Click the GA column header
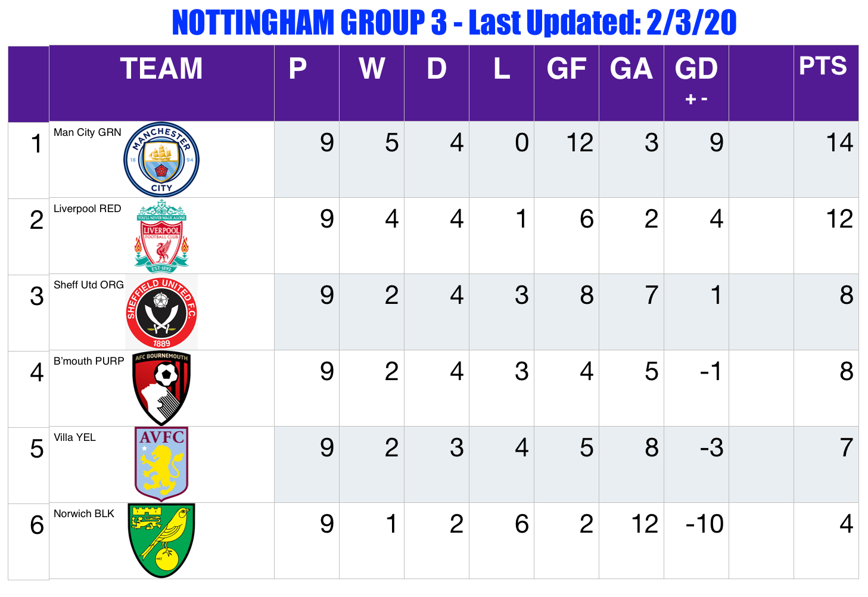 point(631,69)
